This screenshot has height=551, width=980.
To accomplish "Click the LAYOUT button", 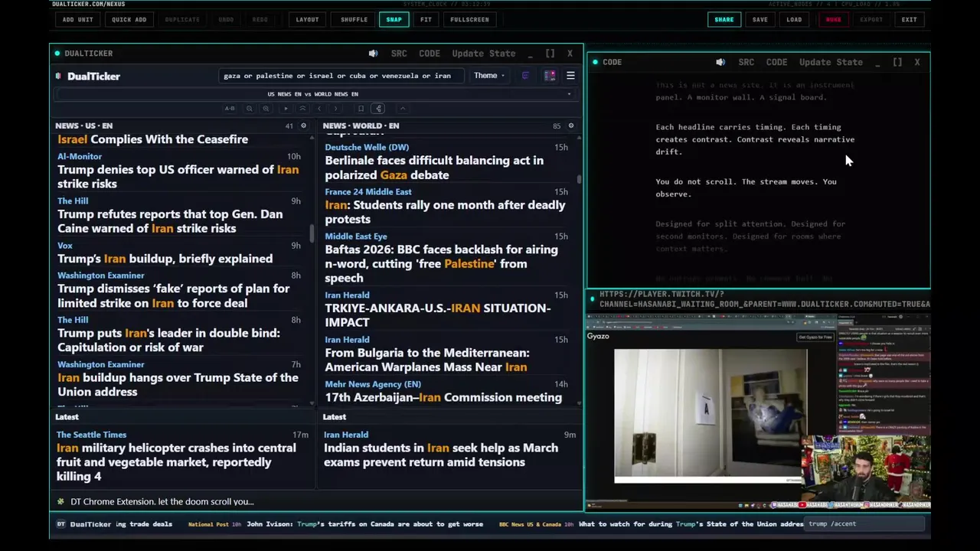I will [x=307, y=19].
